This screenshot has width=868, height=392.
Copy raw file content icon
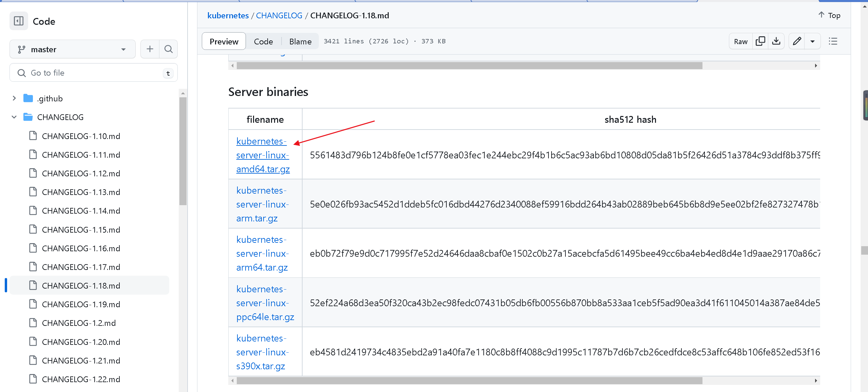(760, 41)
